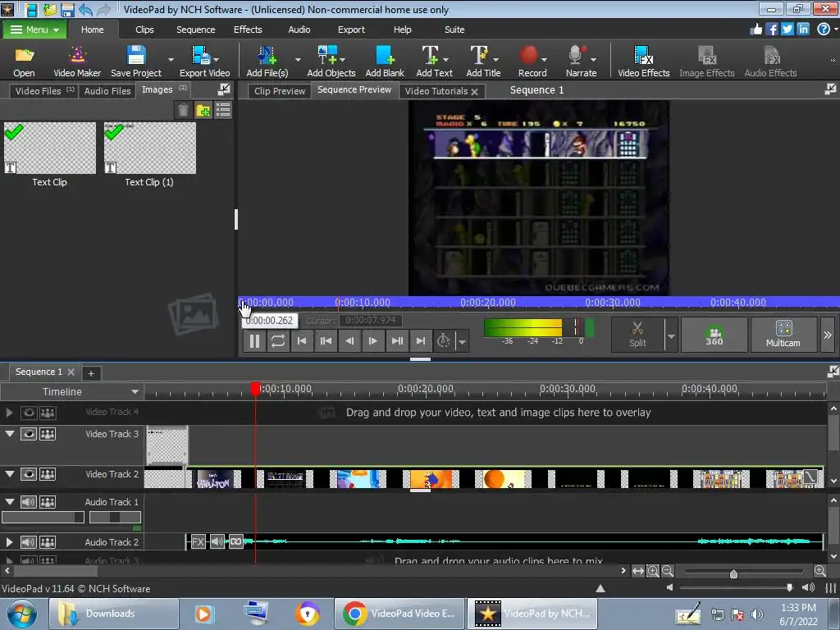Click the thumbs-up like icon

pyautogui.click(x=756, y=30)
